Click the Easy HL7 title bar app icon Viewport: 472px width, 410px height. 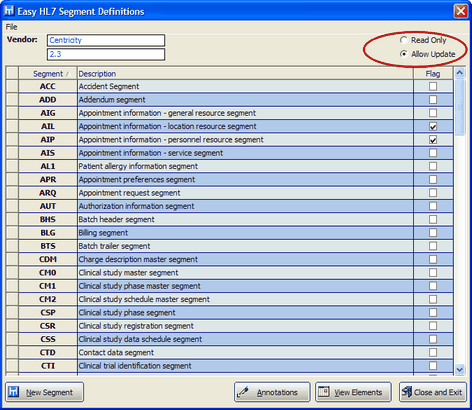(9, 11)
